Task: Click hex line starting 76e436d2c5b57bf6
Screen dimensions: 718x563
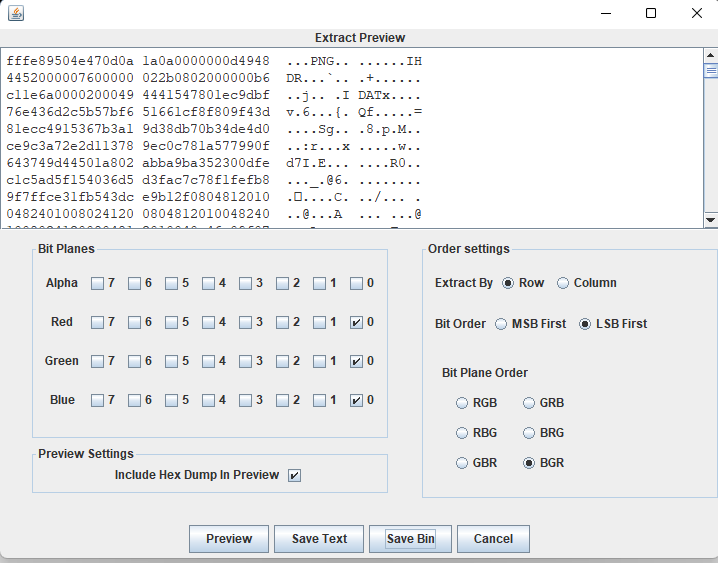Action: click(214, 112)
